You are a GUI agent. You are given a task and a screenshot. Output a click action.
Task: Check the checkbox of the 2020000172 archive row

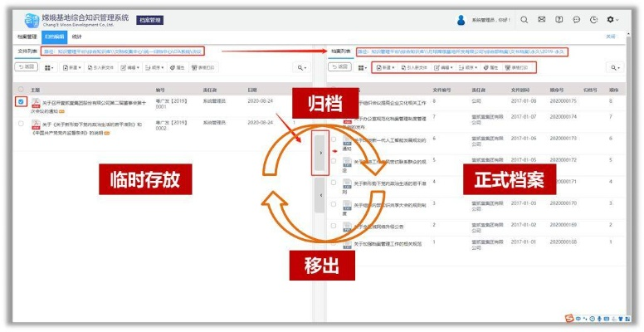pos(334,161)
